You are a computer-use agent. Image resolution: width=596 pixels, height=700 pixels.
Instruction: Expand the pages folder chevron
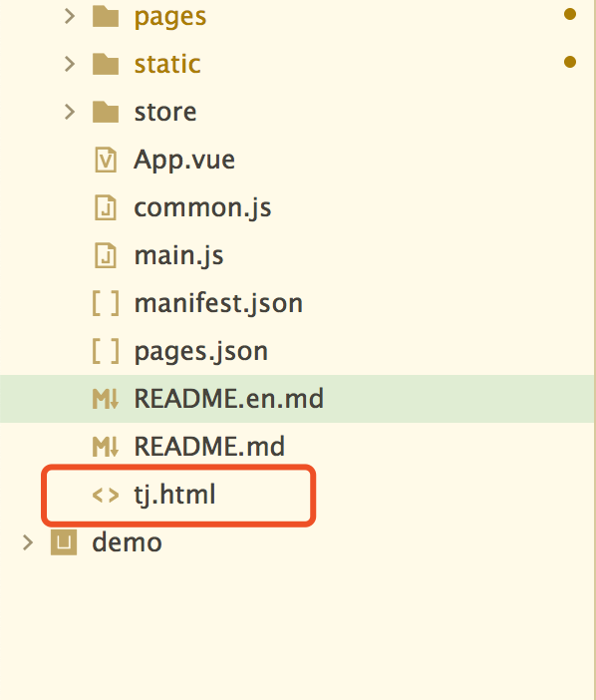pos(70,16)
